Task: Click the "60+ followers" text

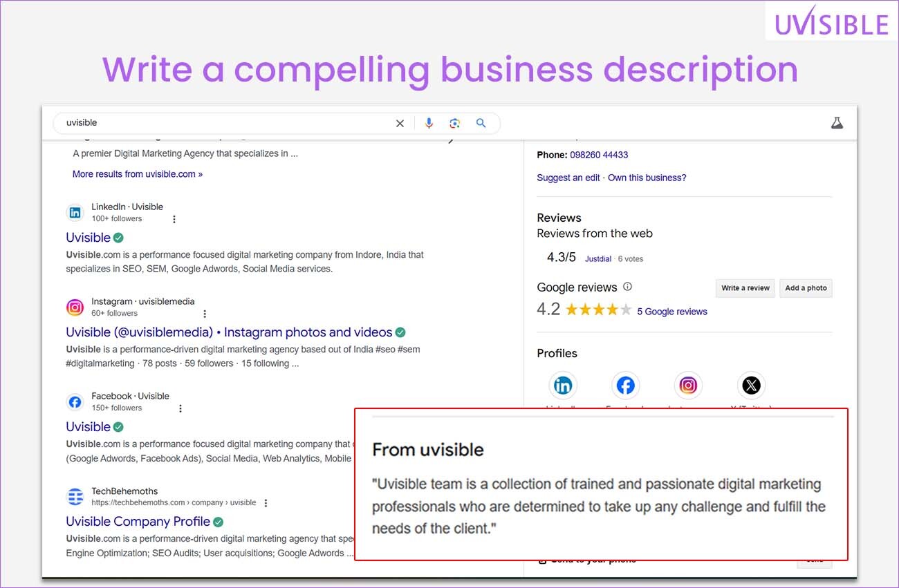Action: (x=115, y=314)
